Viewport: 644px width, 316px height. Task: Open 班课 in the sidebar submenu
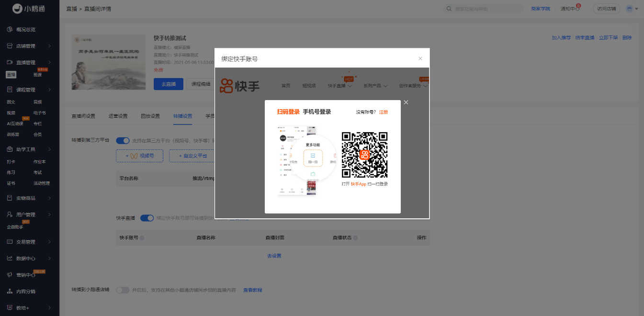[x=37, y=74]
